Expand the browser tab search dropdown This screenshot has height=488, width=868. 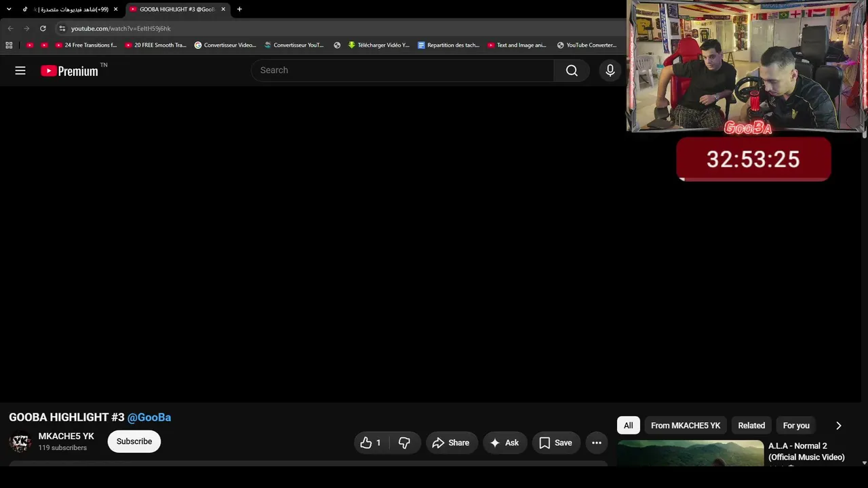point(9,9)
